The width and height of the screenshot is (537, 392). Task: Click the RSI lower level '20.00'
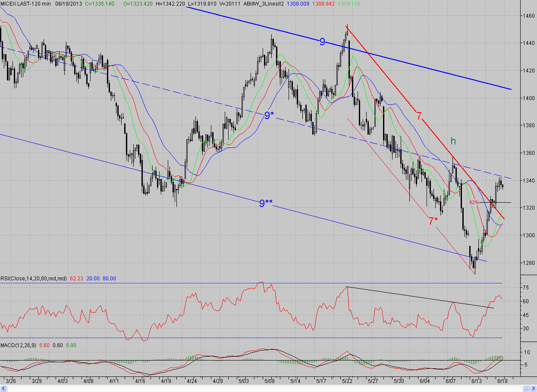click(x=94, y=279)
